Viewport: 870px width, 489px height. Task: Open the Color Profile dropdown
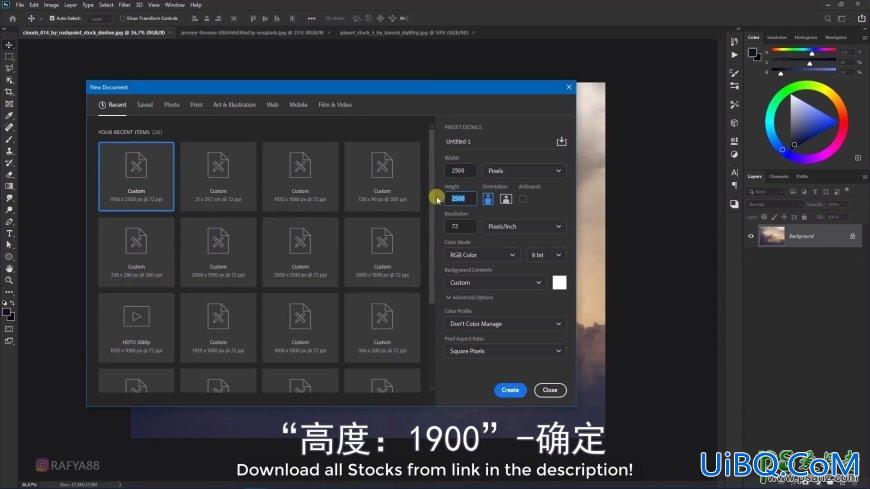pos(505,324)
